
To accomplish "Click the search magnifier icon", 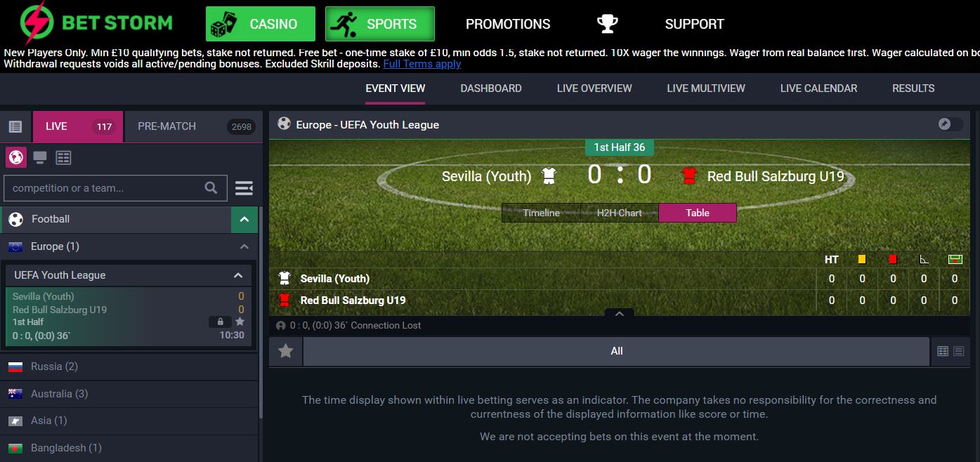I will click(x=211, y=187).
